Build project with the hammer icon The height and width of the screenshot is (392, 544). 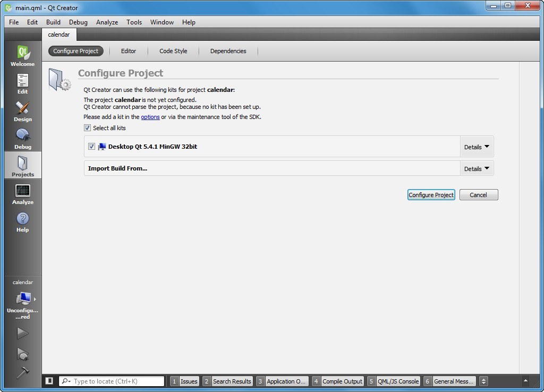click(x=22, y=372)
